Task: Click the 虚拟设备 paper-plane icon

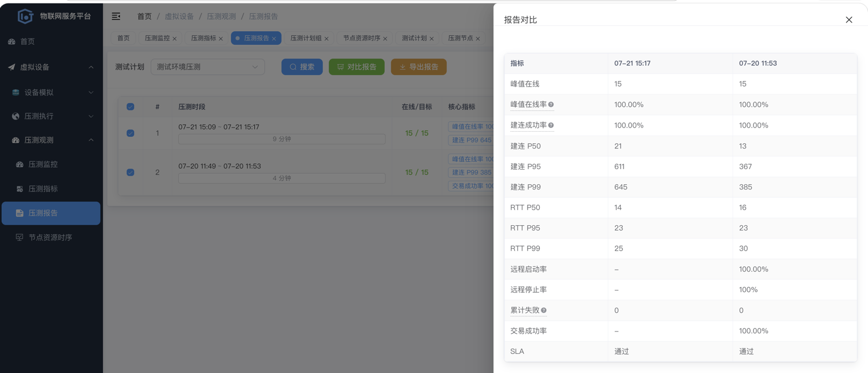Action: point(12,67)
